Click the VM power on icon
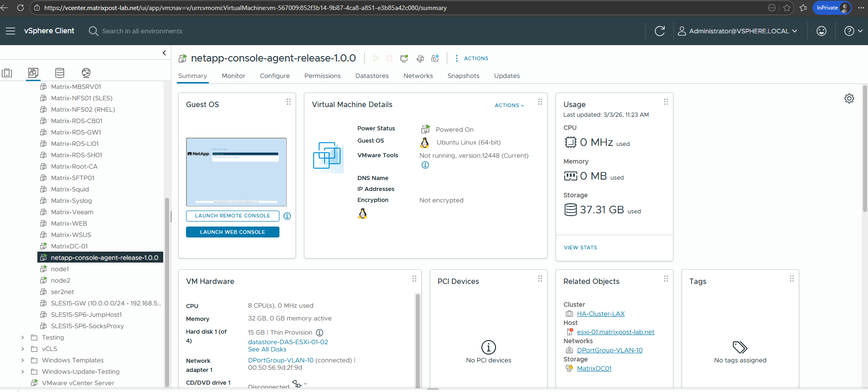The image size is (868, 392). 376,58
